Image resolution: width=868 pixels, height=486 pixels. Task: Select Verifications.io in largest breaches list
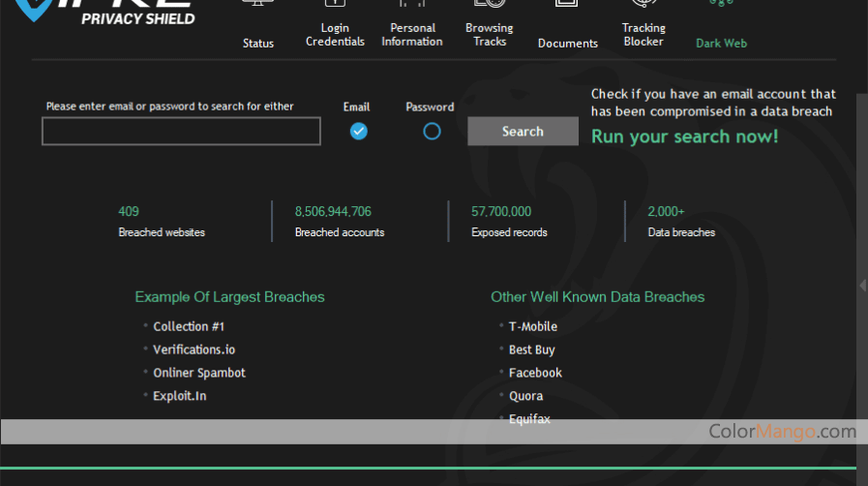[194, 349]
